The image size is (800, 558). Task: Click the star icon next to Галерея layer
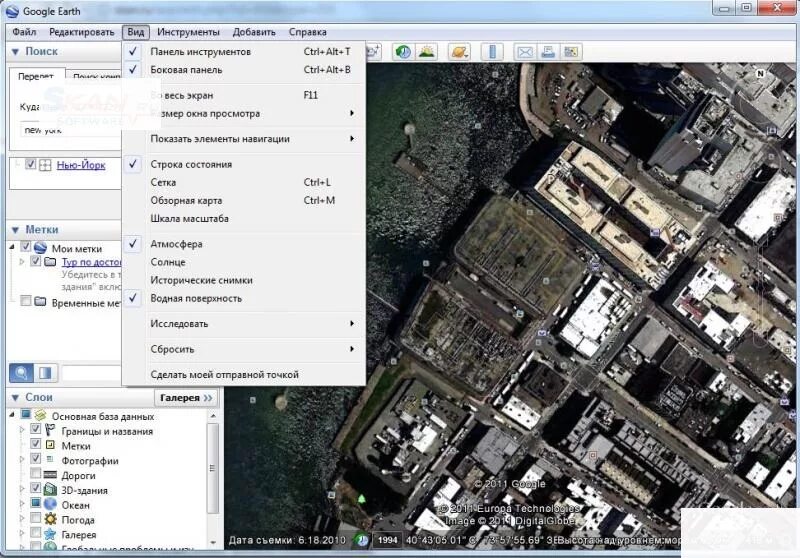50,534
